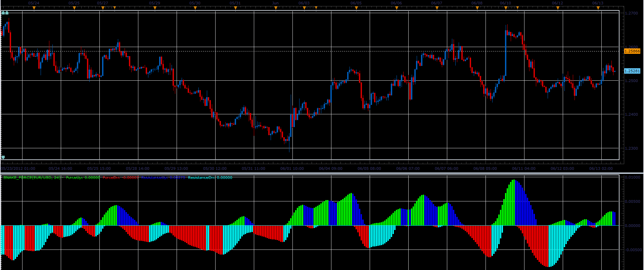Click the second teal up-arrow marker beside it
644x270 pixels.
coord(7,13)
